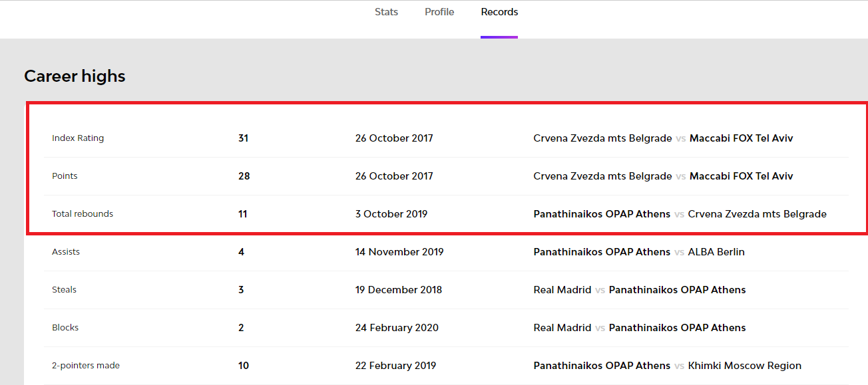The height and width of the screenshot is (385, 868).
Task: Click the Career highs heading
Action: click(x=75, y=76)
